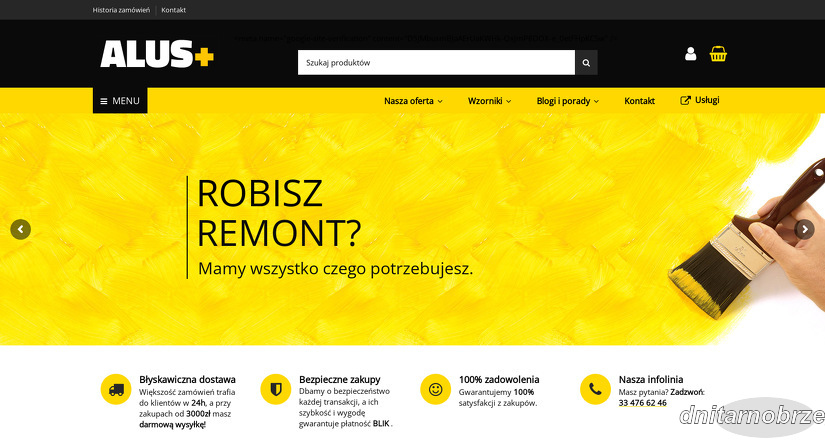
Task: Click 'Mamy wszystko czego potrzebujesz.' banner text
Action: (336, 269)
